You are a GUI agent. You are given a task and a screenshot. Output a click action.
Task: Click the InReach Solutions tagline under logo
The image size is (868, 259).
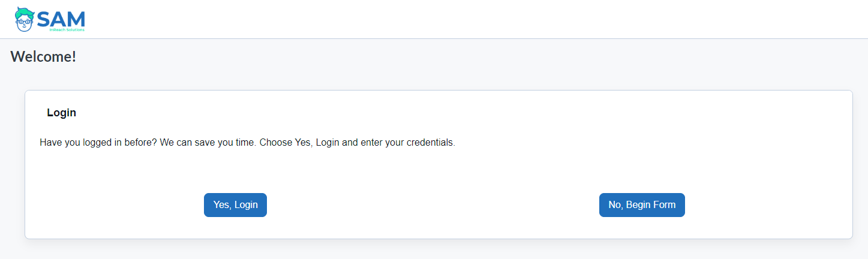pos(67,30)
